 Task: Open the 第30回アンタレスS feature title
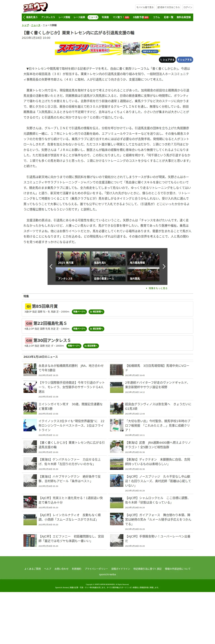tap(52, 340)
